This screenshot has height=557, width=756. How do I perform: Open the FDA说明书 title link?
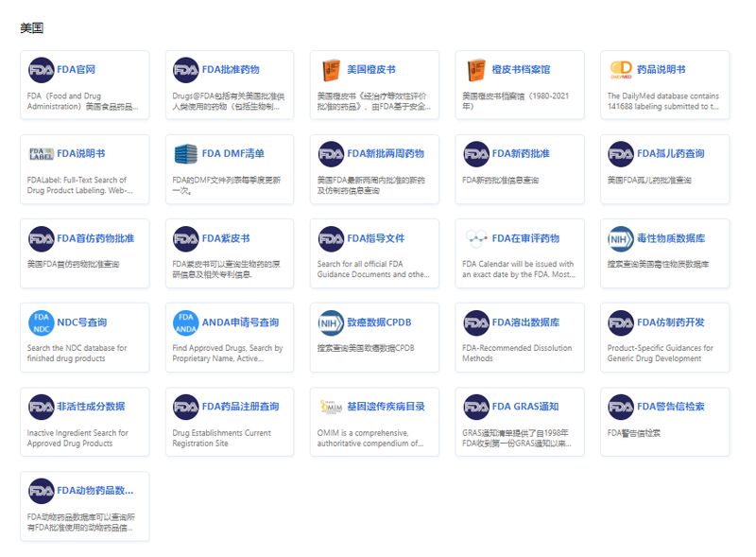(x=81, y=153)
